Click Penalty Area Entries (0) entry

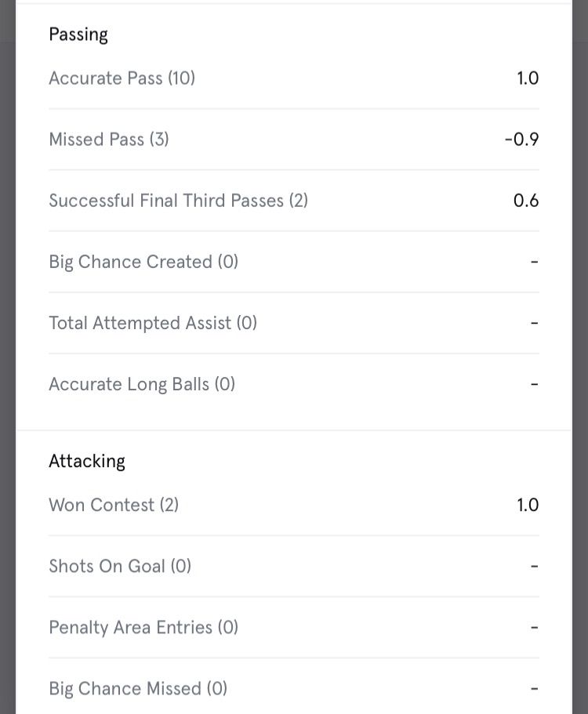click(x=143, y=627)
